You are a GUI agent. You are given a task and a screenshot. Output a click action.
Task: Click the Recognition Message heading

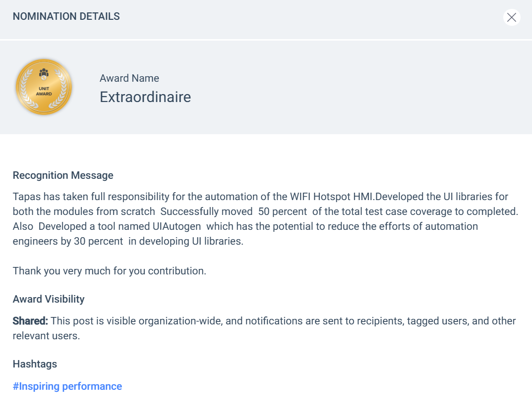pyautogui.click(x=63, y=175)
